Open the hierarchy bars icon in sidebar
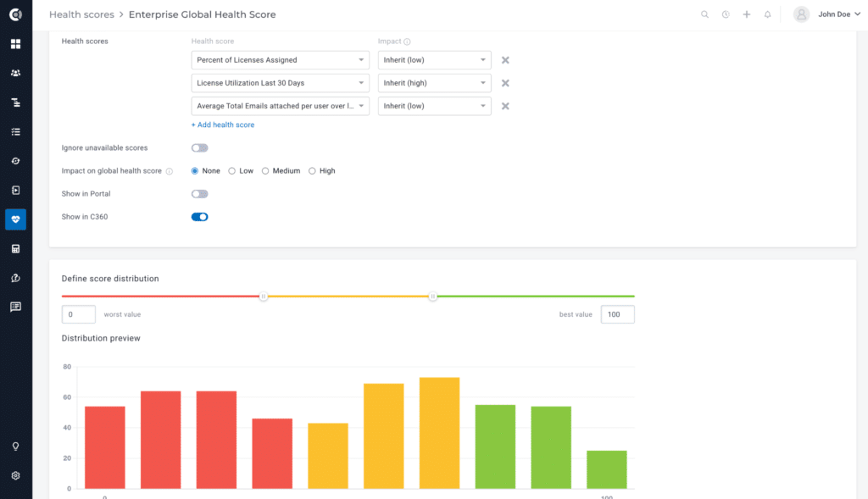The height and width of the screenshot is (499, 868). tap(15, 103)
